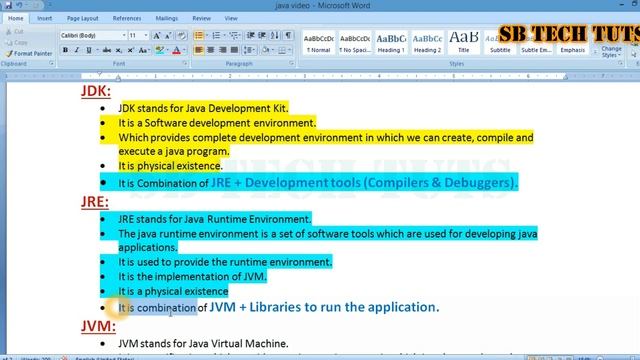640x360 pixels.
Task: Toggle Strikethrough formatting
Action: (107, 50)
